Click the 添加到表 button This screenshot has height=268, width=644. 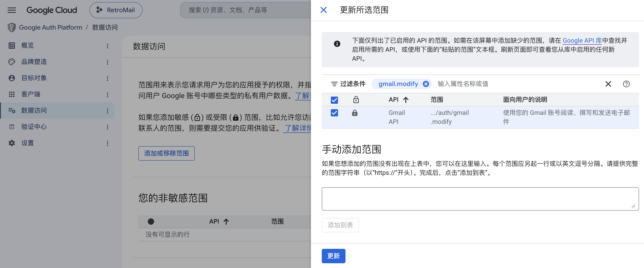340,225
